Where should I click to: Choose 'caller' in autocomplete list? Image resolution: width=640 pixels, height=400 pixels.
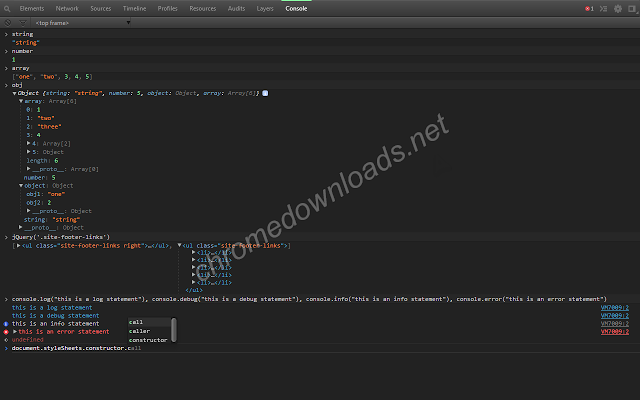coord(149,331)
